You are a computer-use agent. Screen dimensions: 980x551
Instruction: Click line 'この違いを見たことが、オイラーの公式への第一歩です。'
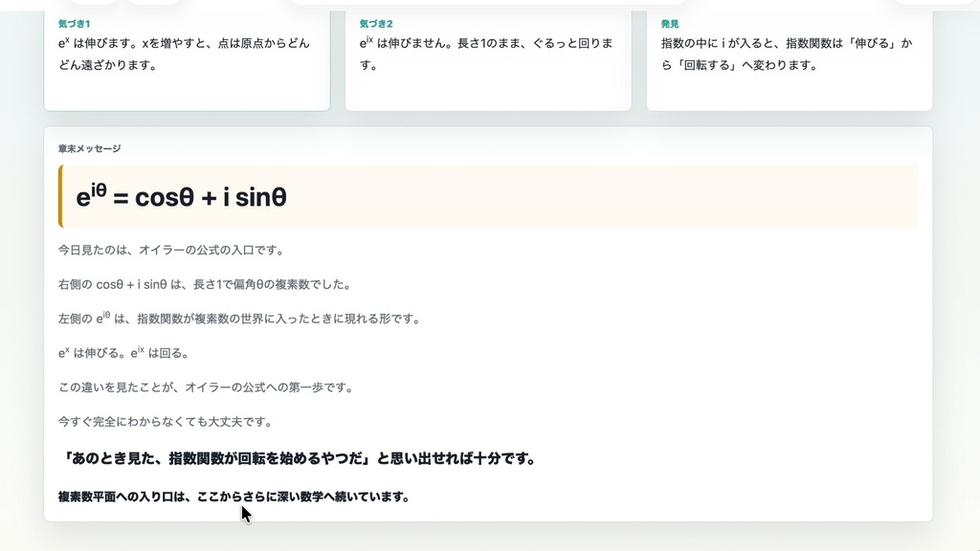207,387
